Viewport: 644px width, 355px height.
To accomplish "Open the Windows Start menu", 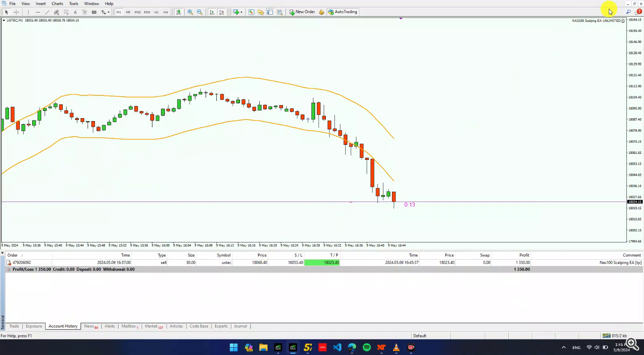I will click(234, 347).
